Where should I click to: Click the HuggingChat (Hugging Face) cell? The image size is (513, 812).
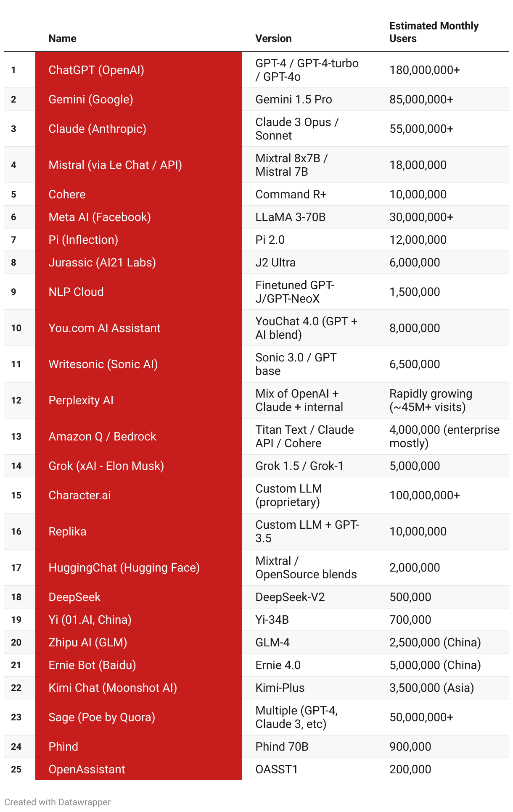pyautogui.click(x=124, y=568)
